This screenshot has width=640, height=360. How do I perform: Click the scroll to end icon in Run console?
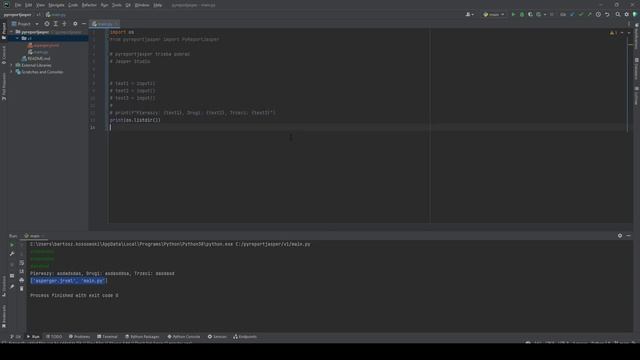tap(22, 271)
